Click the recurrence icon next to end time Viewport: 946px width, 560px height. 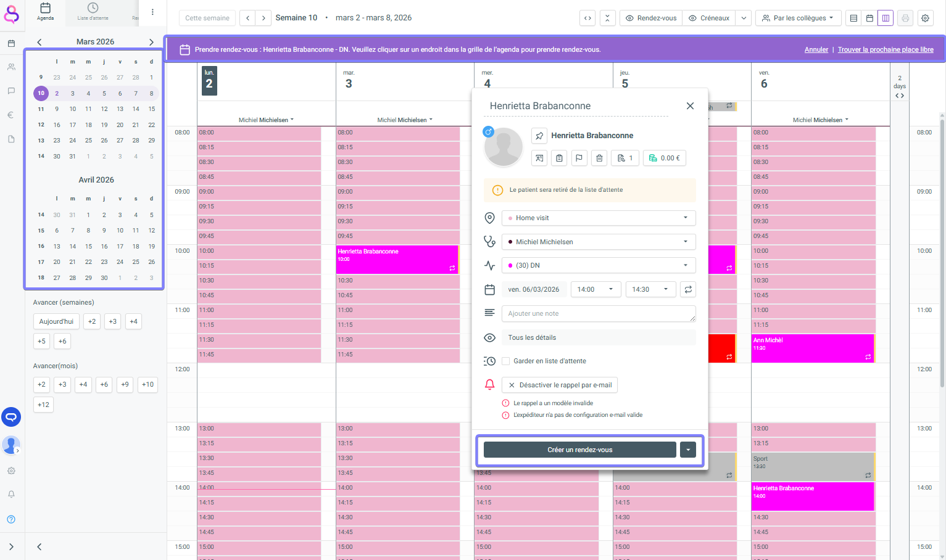click(x=687, y=289)
